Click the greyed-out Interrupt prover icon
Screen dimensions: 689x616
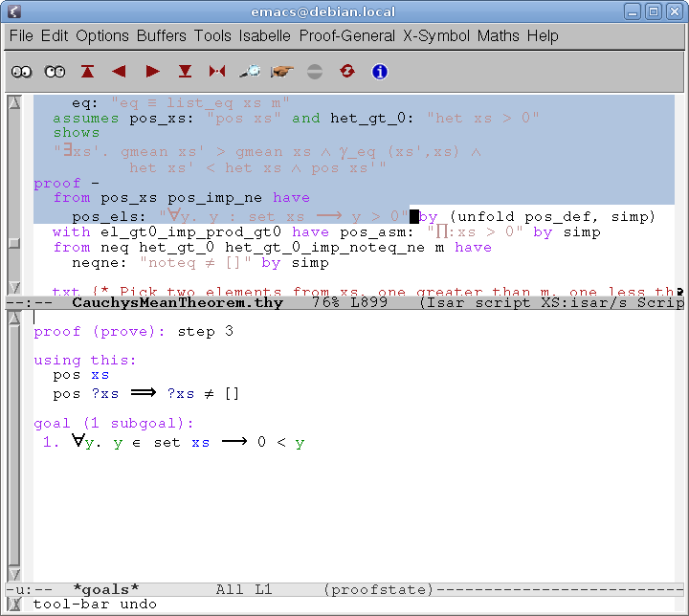coord(315,72)
